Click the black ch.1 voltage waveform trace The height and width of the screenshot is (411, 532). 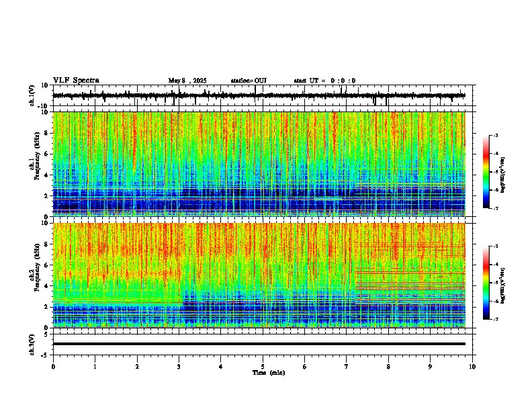click(259, 95)
